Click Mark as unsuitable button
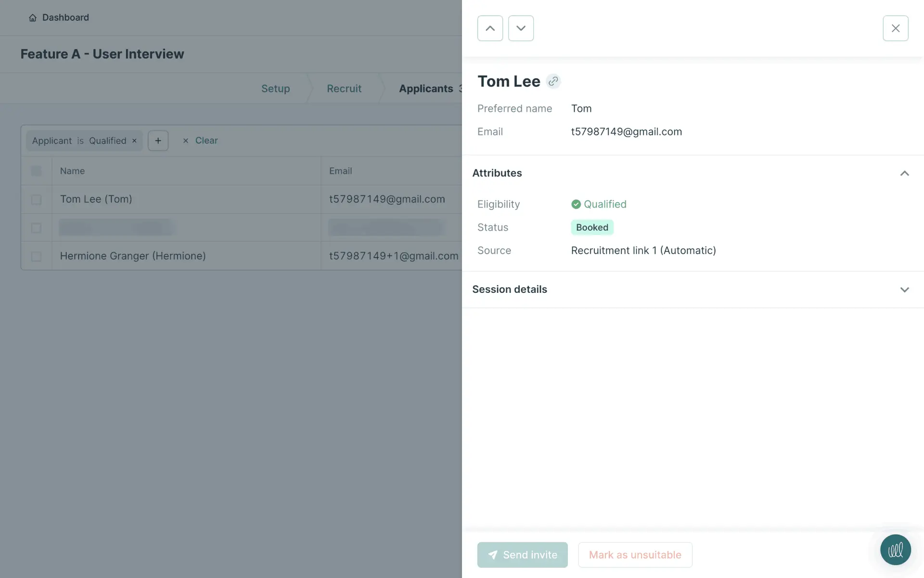 click(x=635, y=555)
